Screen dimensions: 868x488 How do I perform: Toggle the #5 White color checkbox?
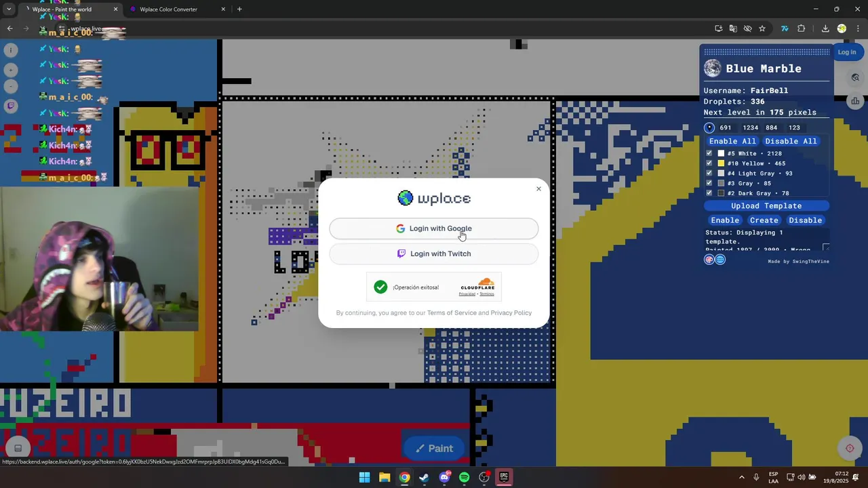(x=709, y=154)
